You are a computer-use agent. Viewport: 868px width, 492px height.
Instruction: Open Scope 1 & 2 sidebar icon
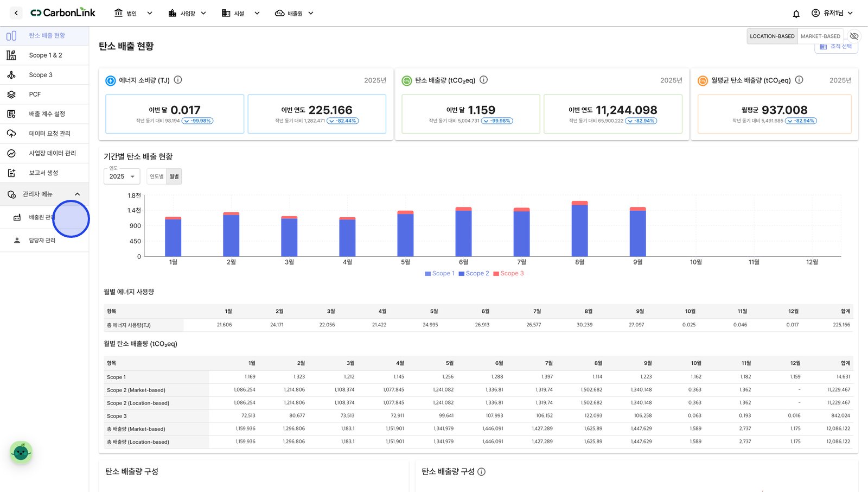coord(11,55)
